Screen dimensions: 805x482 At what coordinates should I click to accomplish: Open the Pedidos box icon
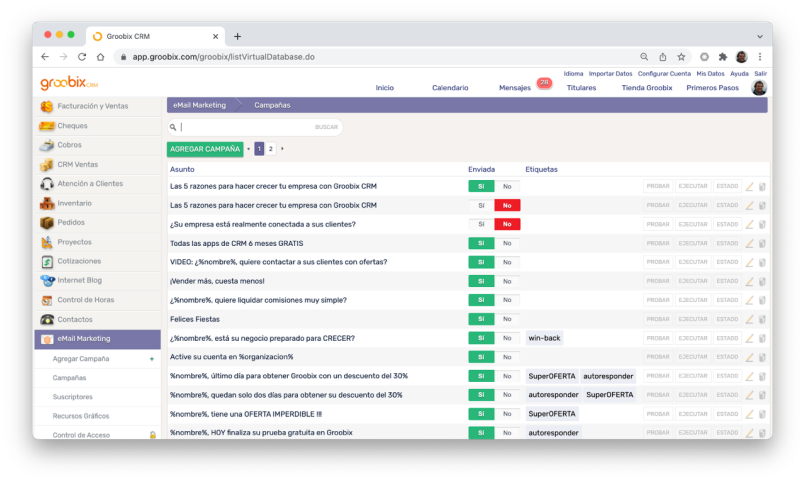47,223
